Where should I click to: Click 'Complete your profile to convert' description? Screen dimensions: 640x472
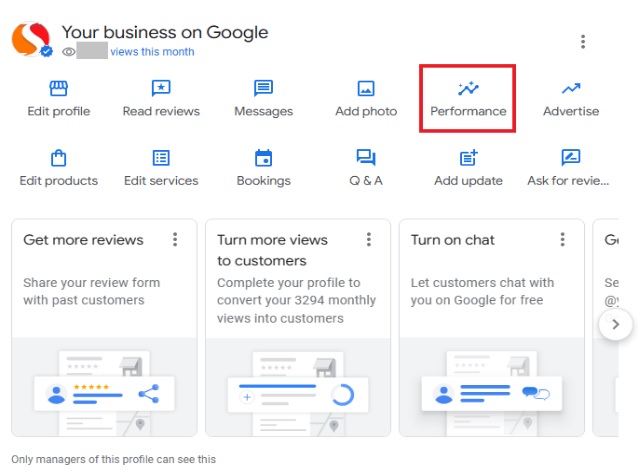(x=296, y=300)
